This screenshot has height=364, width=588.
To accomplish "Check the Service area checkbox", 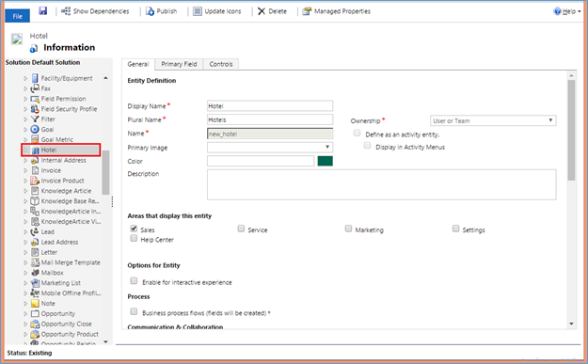I will pyautogui.click(x=241, y=229).
